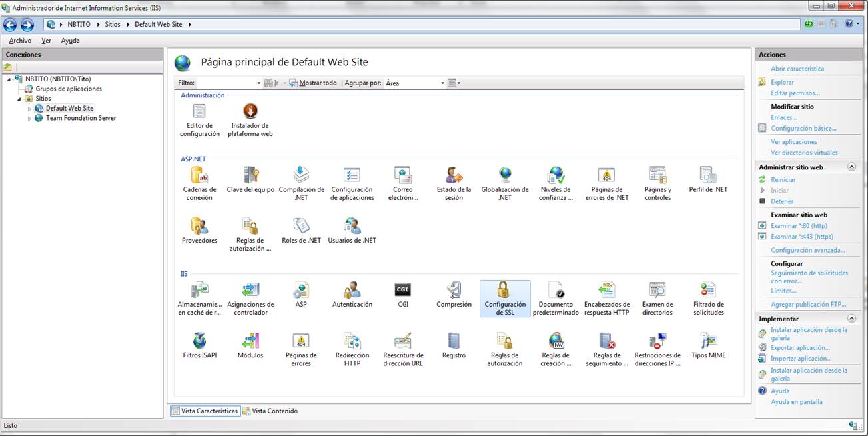This screenshot has width=868, height=436.
Task: Open Páginas de errores de .NET
Action: [x=606, y=175]
